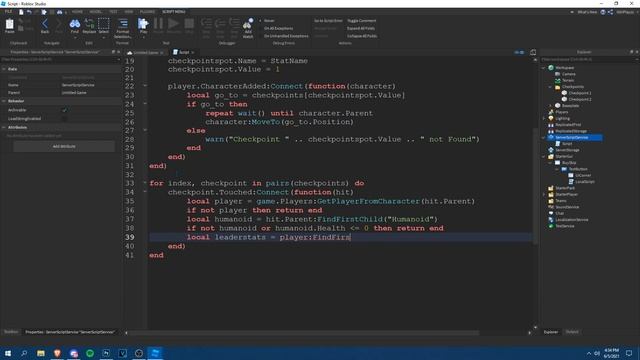Click the new file icon in quick access bar
This screenshot has width=640, height=360.
21,12
